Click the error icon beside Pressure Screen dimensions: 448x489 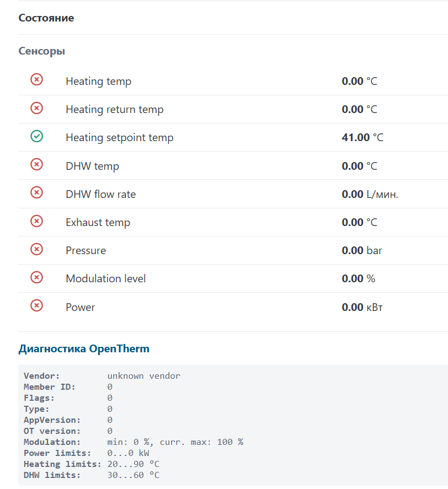point(36,249)
